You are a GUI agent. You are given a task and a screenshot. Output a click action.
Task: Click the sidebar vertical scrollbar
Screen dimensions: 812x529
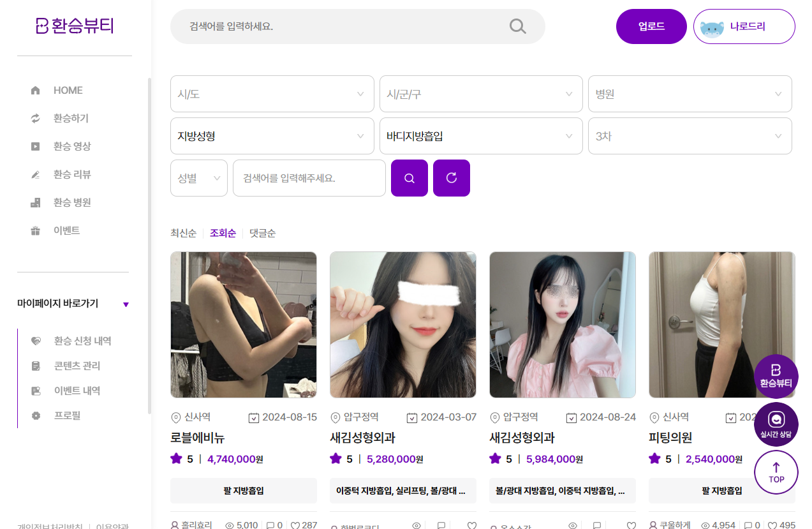[149, 246]
